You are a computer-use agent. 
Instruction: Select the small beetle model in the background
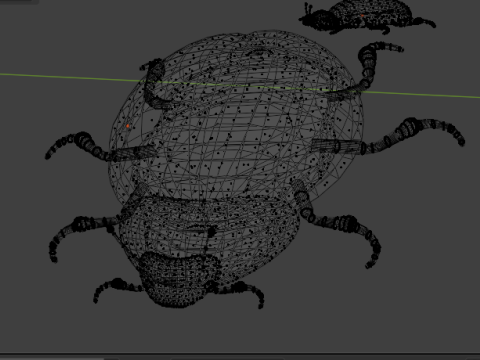(x=367, y=17)
